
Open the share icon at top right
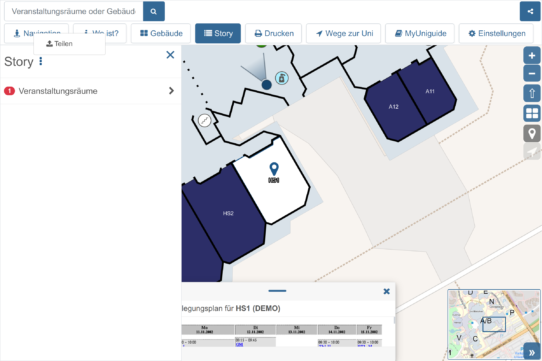click(530, 11)
